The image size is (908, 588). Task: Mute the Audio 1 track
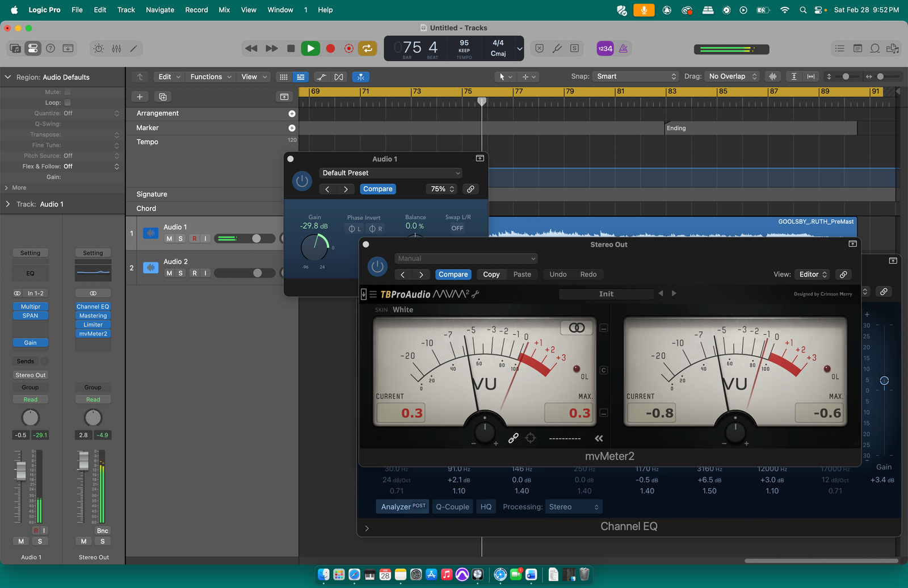[x=169, y=239]
